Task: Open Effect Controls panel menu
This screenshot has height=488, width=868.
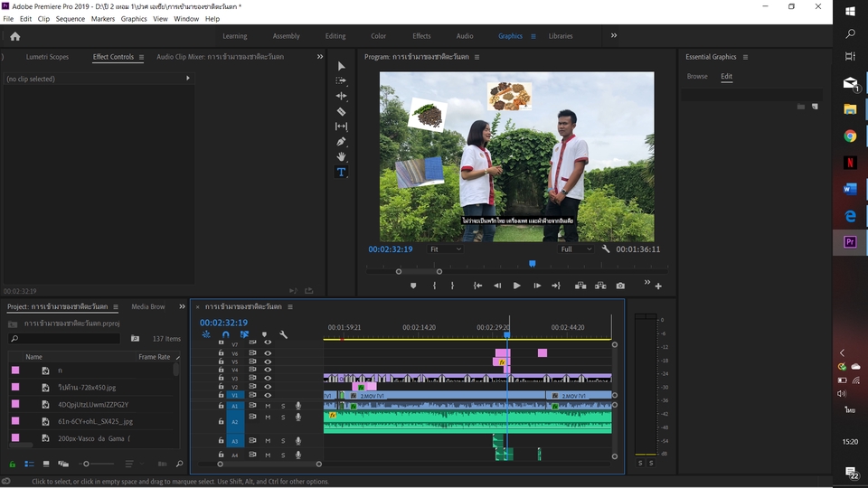Action: pos(141,57)
